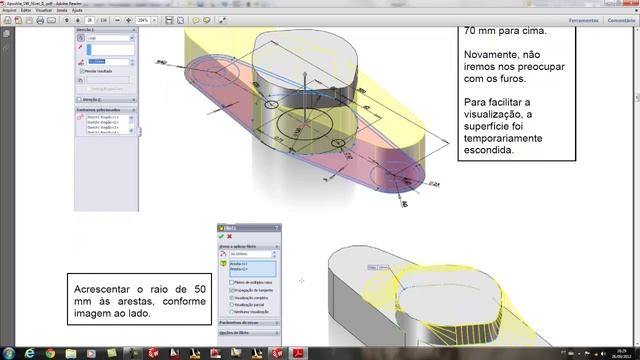The height and width of the screenshot is (360, 640).
Task: Zoom out with the minus button
Action: click(117, 20)
